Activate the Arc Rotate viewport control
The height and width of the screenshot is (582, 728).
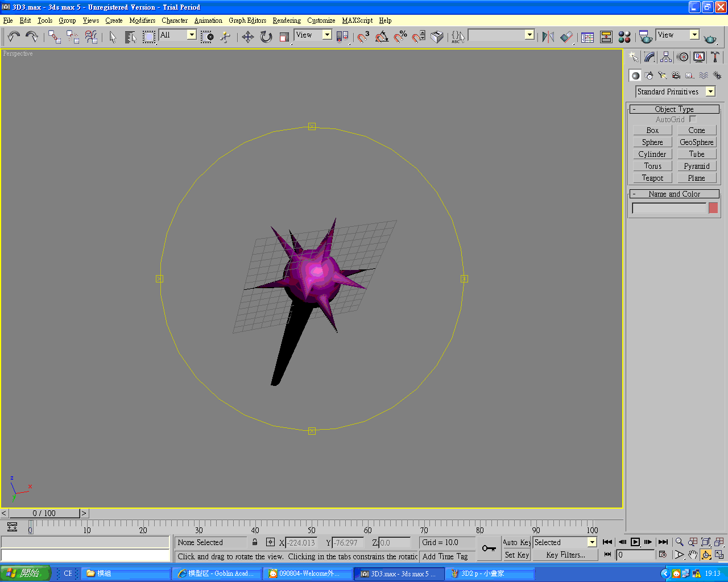pyautogui.click(x=706, y=555)
